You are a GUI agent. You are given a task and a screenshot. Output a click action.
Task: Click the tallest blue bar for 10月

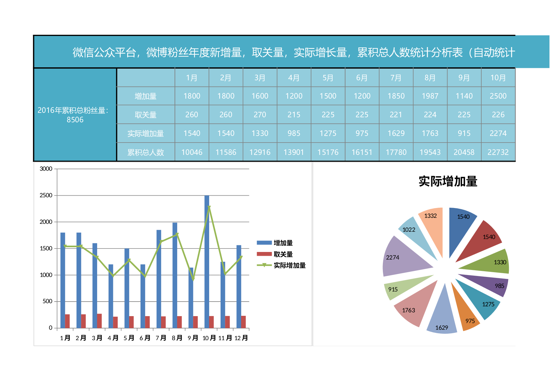[x=207, y=262]
